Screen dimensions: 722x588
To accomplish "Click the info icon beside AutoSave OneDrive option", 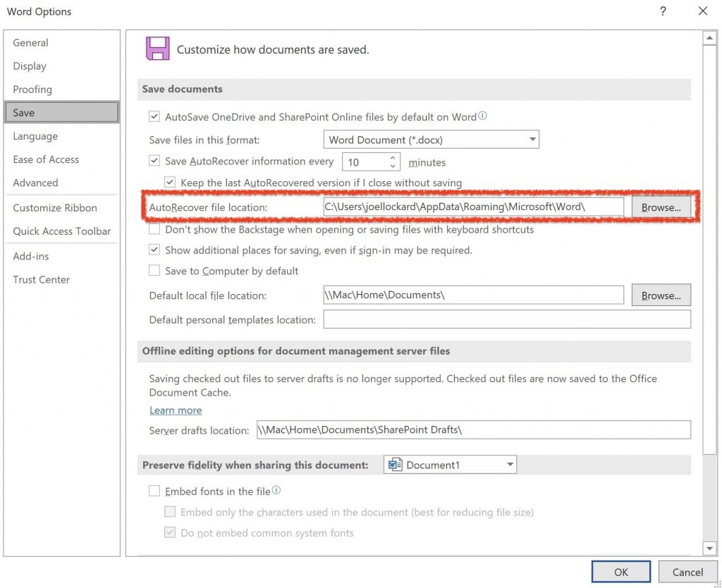I will coord(482,117).
